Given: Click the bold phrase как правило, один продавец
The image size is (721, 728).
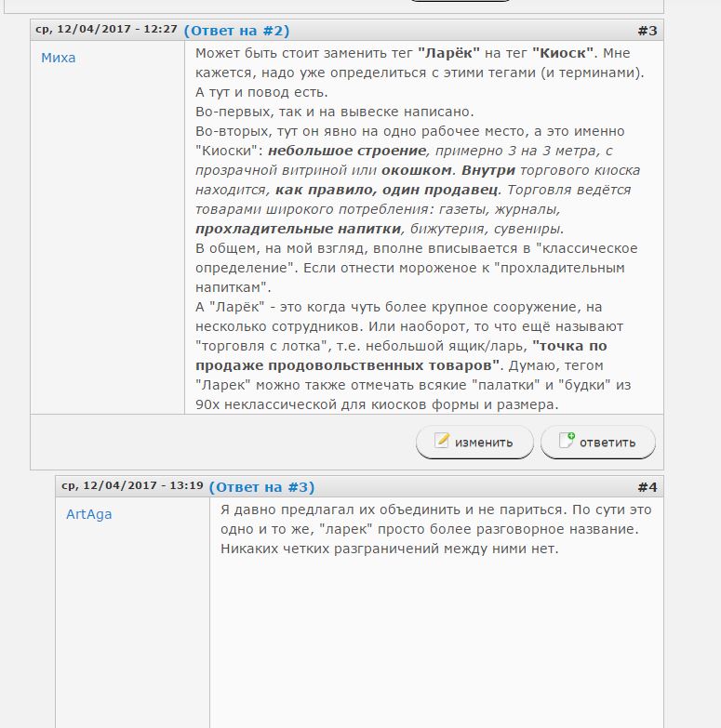Looking at the screenshot, I should click(x=386, y=190).
